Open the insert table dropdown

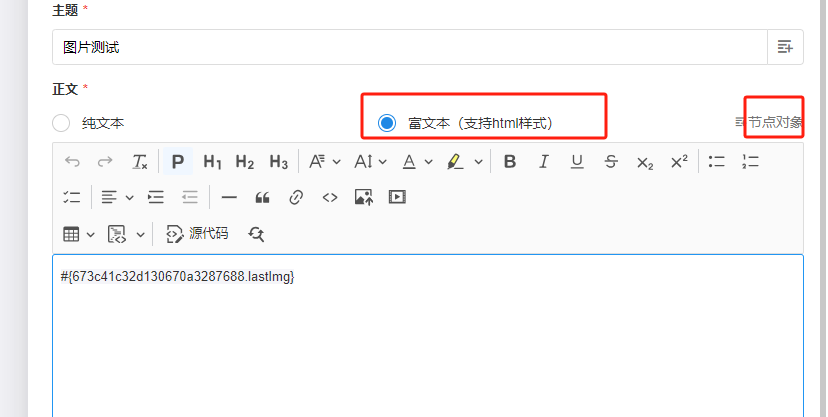(x=79, y=234)
